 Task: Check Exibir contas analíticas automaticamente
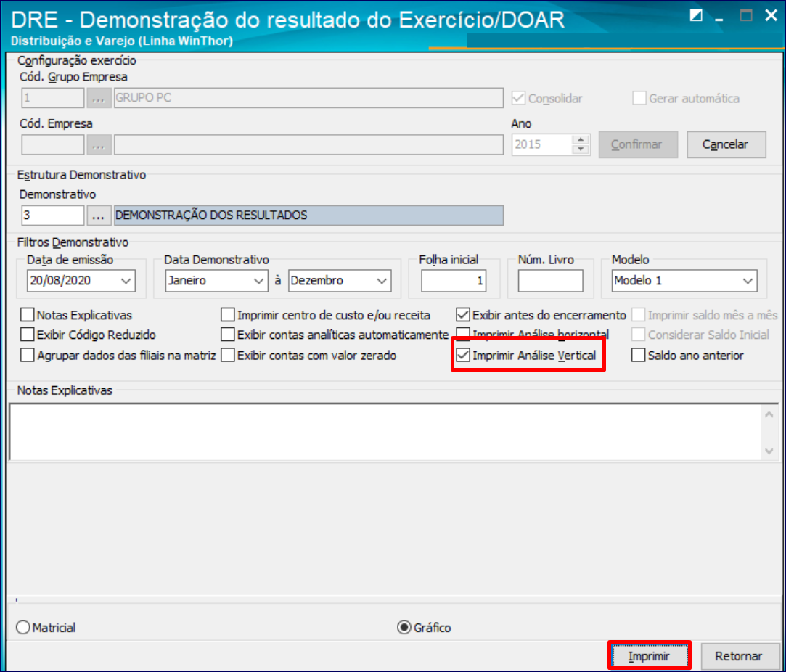pos(228,335)
